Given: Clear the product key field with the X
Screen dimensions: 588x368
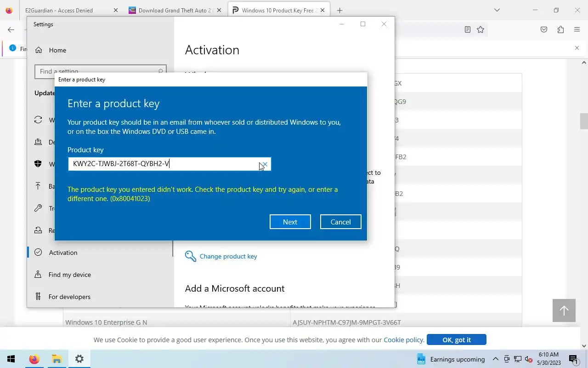Looking at the screenshot, I should pos(265,164).
